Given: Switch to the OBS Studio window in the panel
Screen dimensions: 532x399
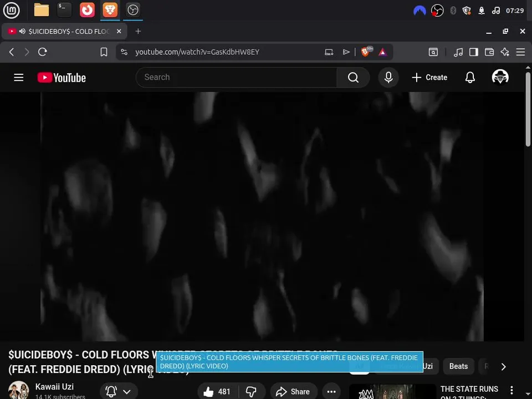Looking at the screenshot, I should coord(132,10).
